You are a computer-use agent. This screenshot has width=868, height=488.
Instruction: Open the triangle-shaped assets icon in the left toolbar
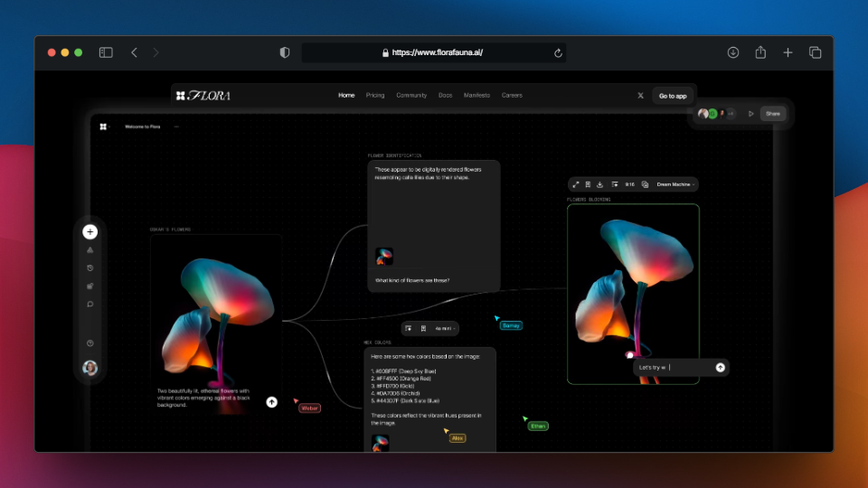pyautogui.click(x=90, y=250)
